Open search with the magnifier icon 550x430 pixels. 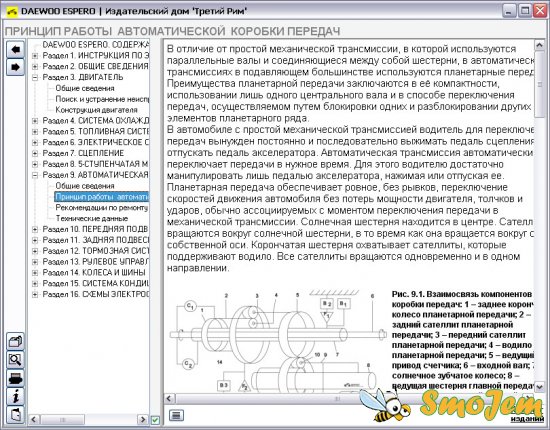[15, 360]
